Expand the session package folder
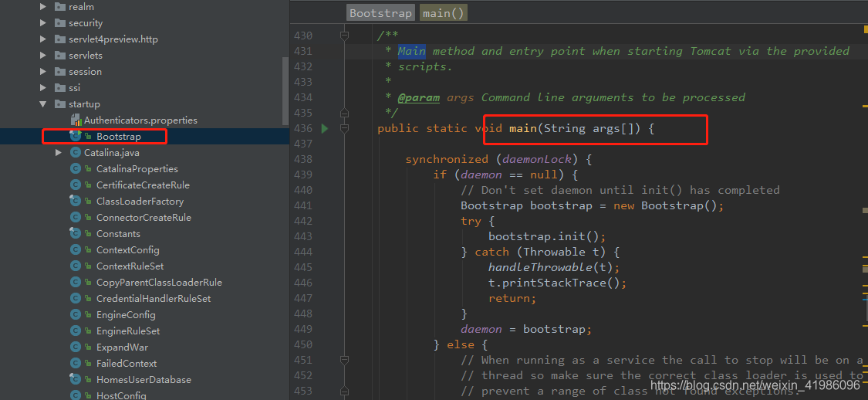 tap(43, 72)
